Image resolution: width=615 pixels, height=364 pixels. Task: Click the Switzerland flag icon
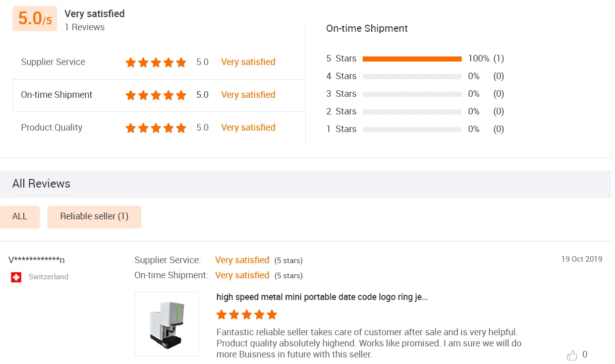[16, 277]
